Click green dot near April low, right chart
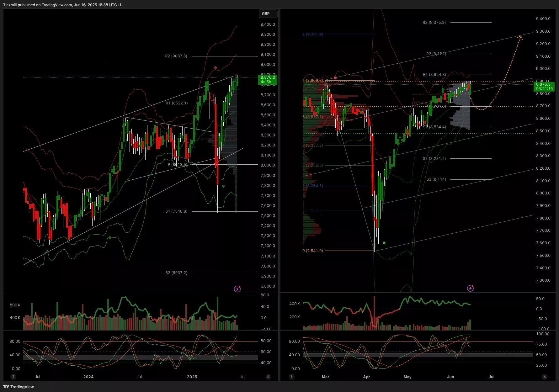559x392 pixels. pyautogui.click(x=384, y=243)
